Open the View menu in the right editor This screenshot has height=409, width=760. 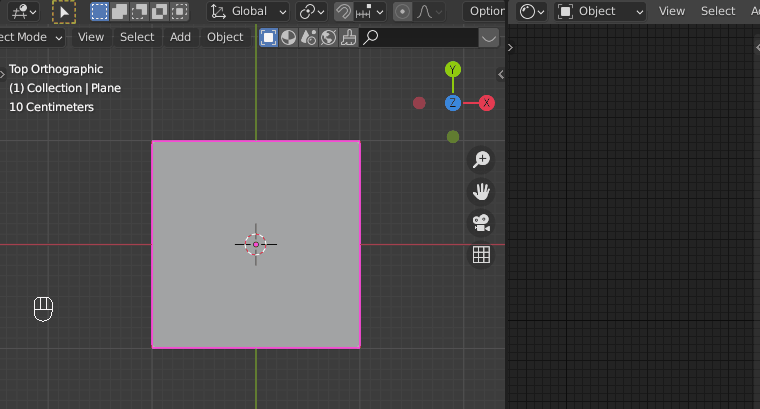tap(672, 12)
